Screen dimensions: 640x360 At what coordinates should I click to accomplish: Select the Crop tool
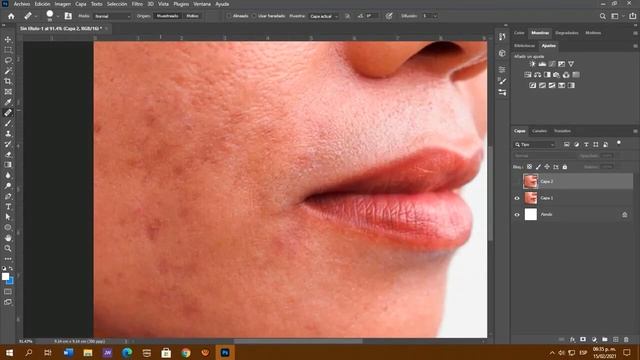click(x=8, y=81)
